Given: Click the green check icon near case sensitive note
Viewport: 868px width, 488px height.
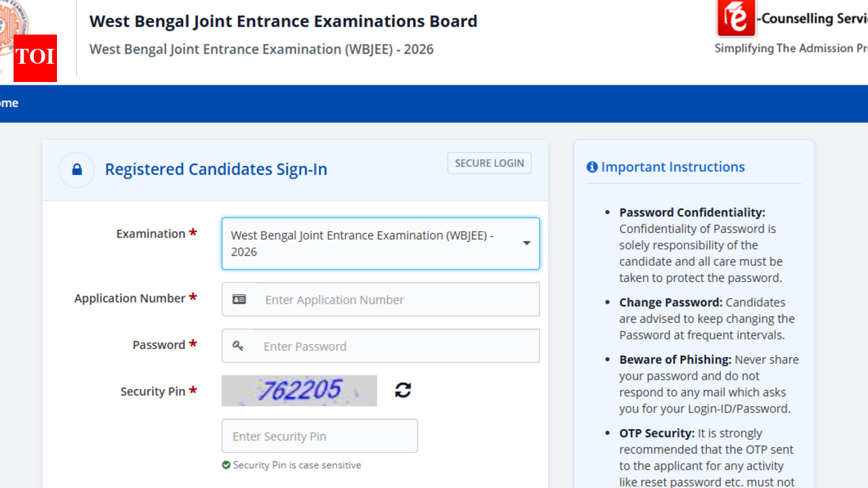Looking at the screenshot, I should (226, 465).
